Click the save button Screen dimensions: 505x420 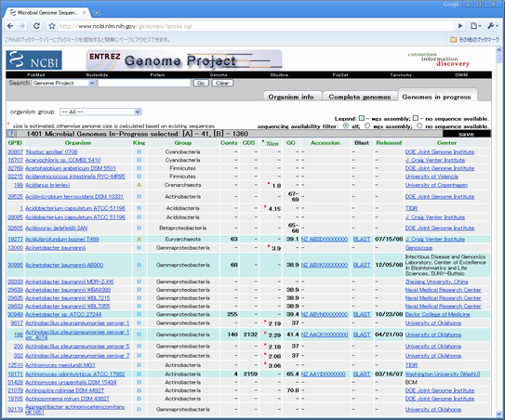[466, 134]
